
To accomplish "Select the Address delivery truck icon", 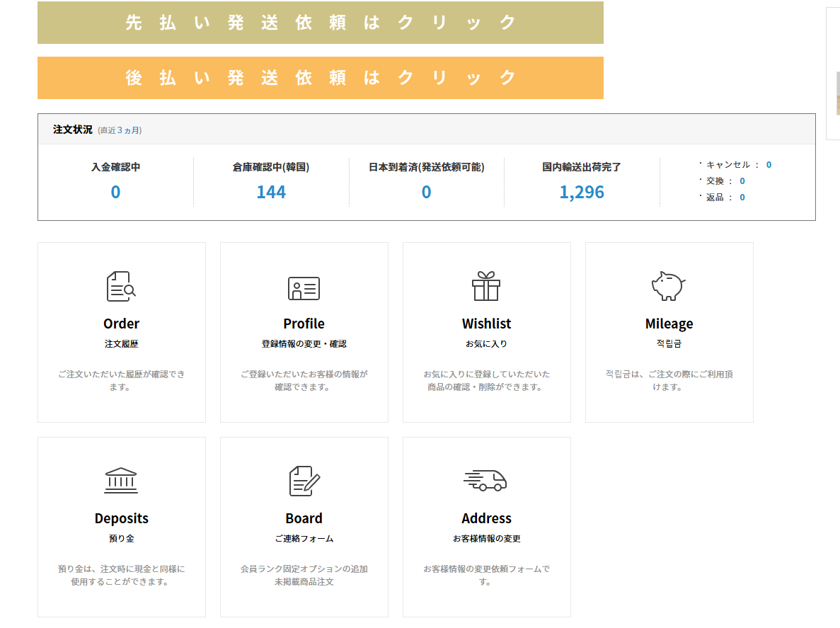I will [x=485, y=481].
